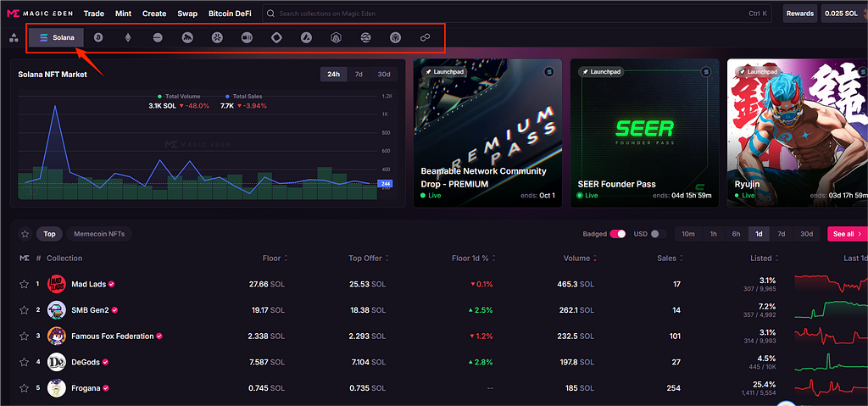Screen dimensions: 868x406
Task: Click the See all button
Action: 848,234
